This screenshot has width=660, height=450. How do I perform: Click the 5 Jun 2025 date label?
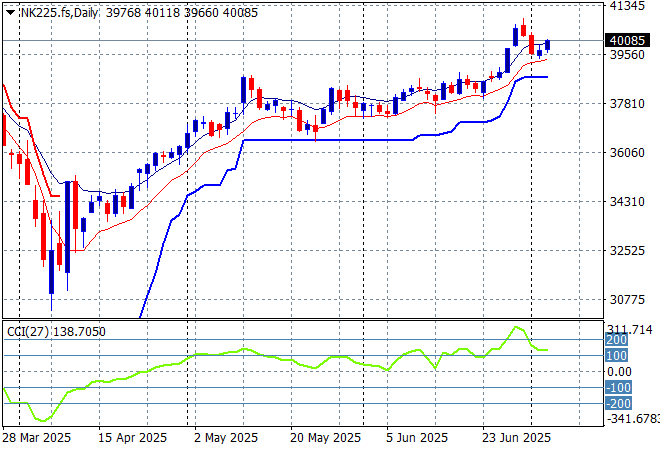414,438
